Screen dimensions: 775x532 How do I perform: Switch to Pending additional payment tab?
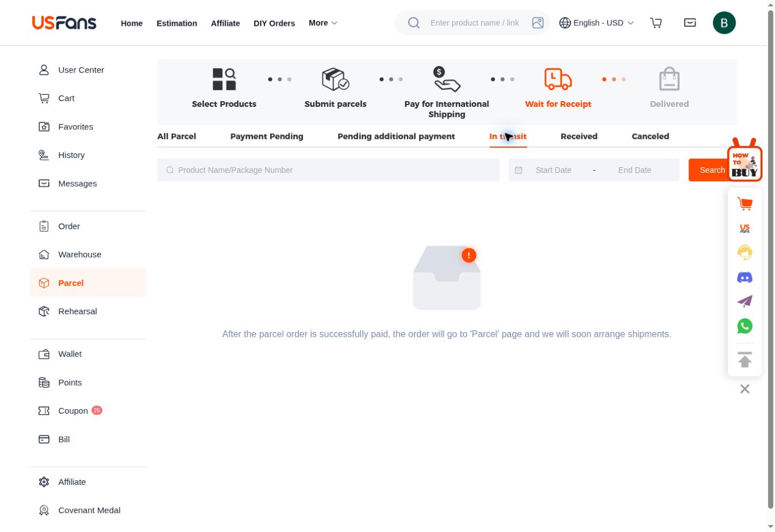[x=396, y=136]
